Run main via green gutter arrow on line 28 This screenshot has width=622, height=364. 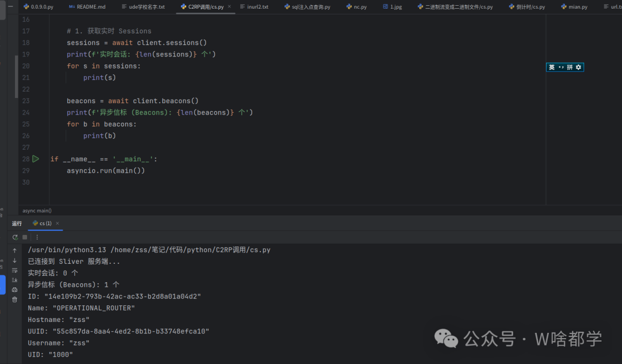click(35, 158)
